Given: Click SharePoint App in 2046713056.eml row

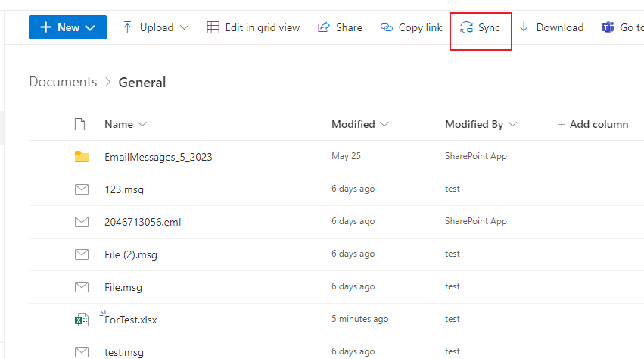Looking at the screenshot, I should tap(475, 221).
